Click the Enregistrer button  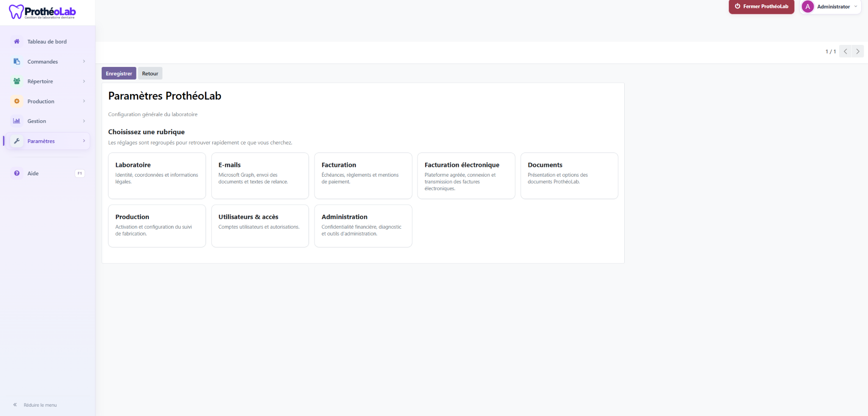[x=119, y=73]
